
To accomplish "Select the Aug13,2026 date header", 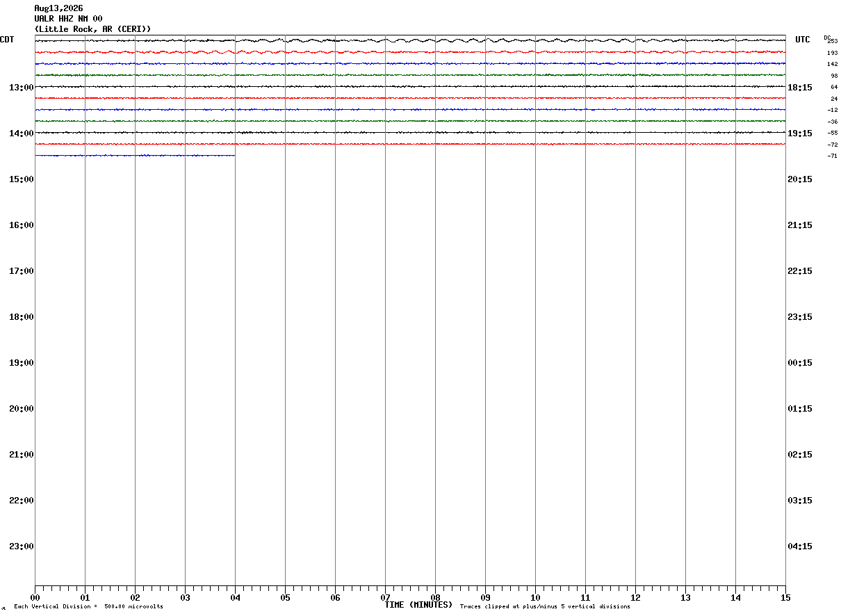I will [58, 8].
